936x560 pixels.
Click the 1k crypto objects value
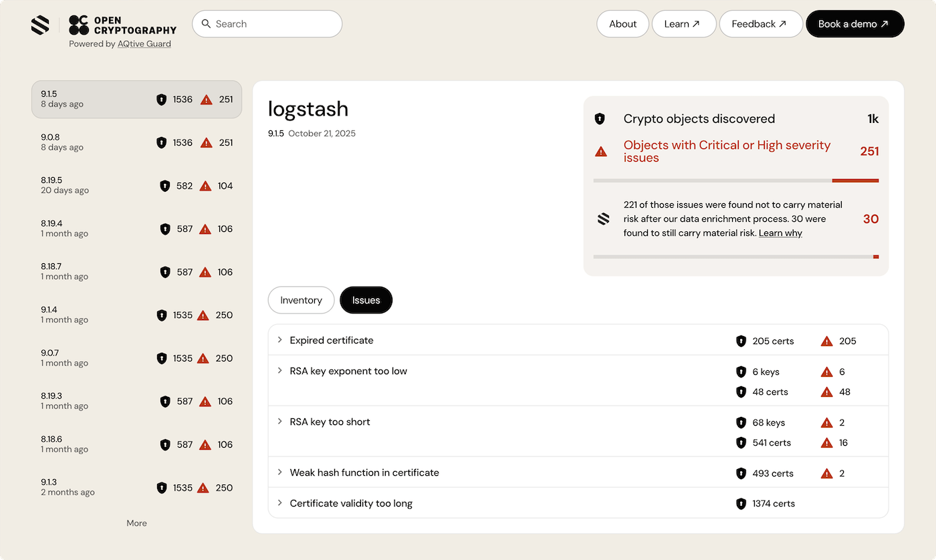[x=872, y=119]
